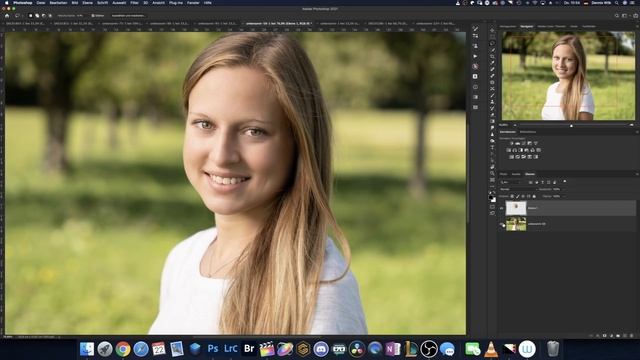
Task: Switch to the Pfade tab
Action: coord(503,174)
